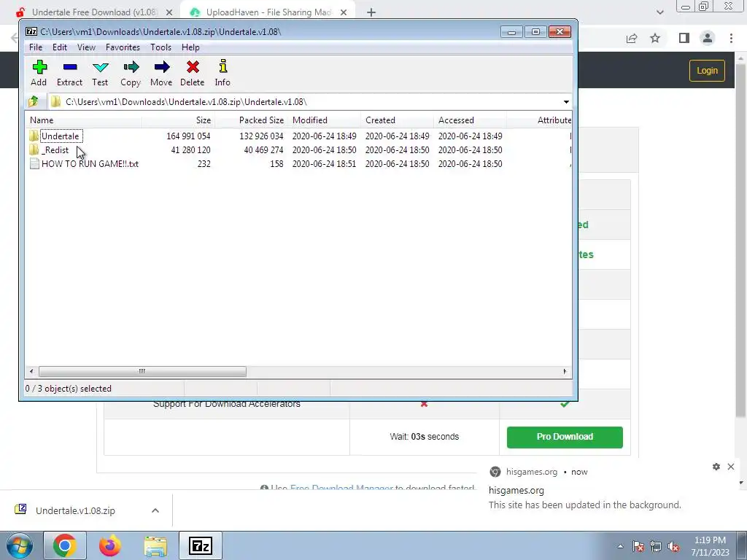This screenshot has height=560, width=747.
Task: Open Chrome side panel icon
Action: tap(684, 38)
